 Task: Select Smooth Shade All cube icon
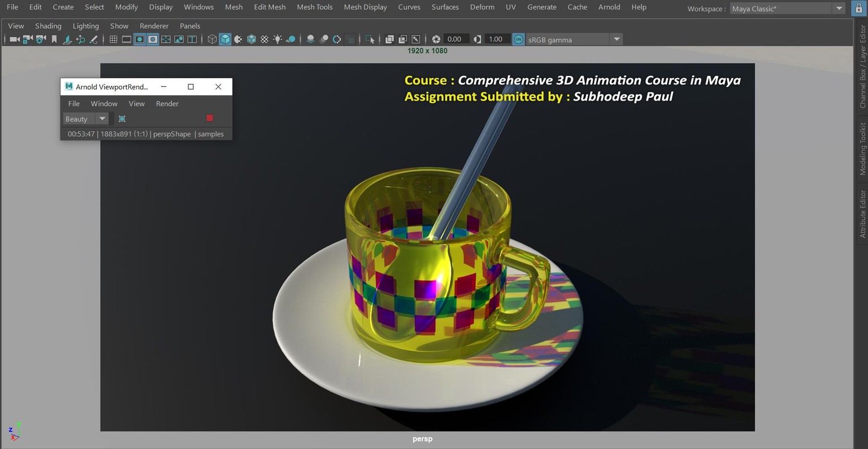225,39
